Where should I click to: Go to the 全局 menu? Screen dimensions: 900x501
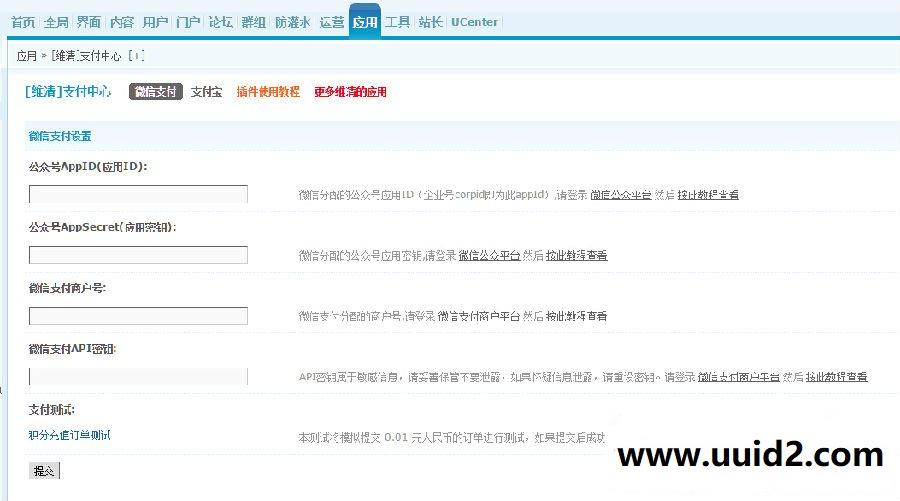point(56,22)
